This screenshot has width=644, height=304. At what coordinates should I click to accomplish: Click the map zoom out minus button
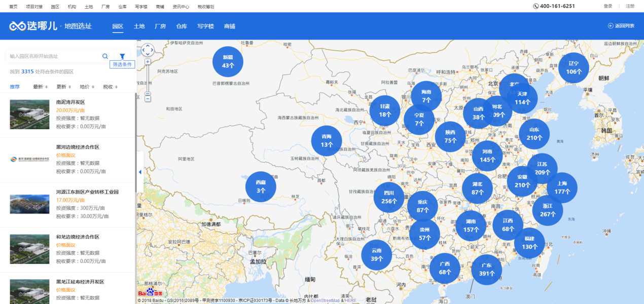click(148, 93)
